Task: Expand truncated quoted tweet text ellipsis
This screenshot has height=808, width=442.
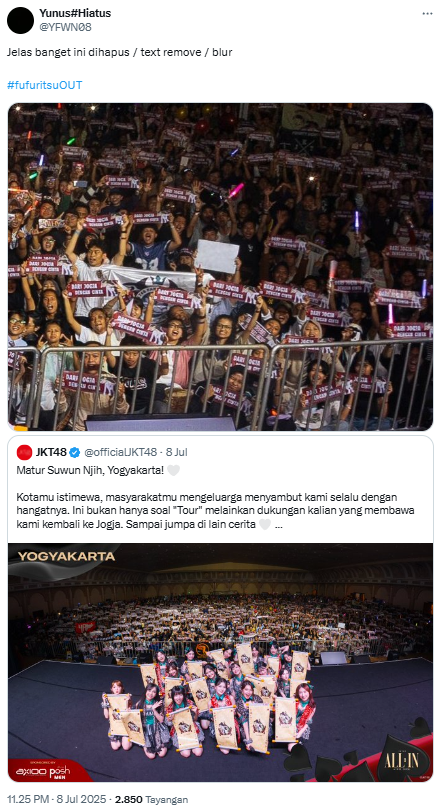Action: coord(279,526)
